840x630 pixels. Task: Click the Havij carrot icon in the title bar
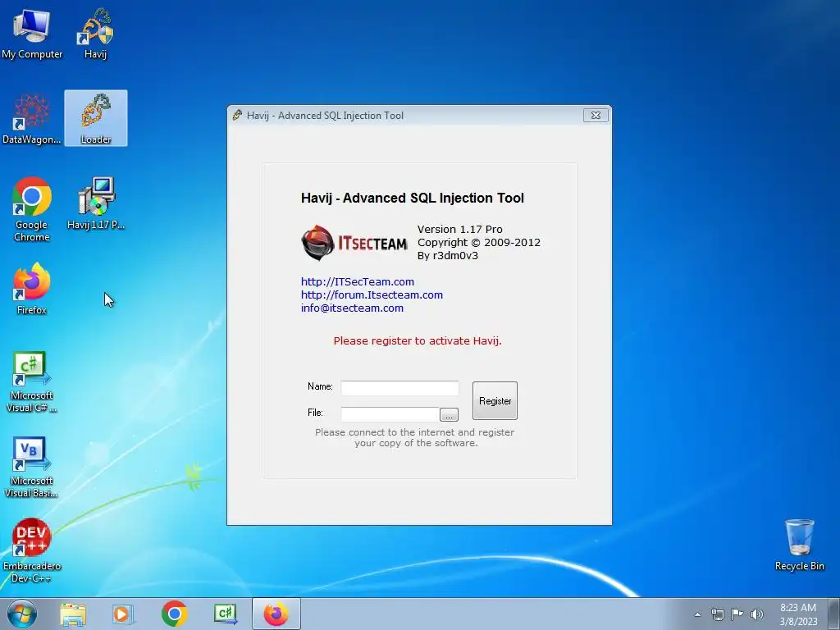coord(237,115)
